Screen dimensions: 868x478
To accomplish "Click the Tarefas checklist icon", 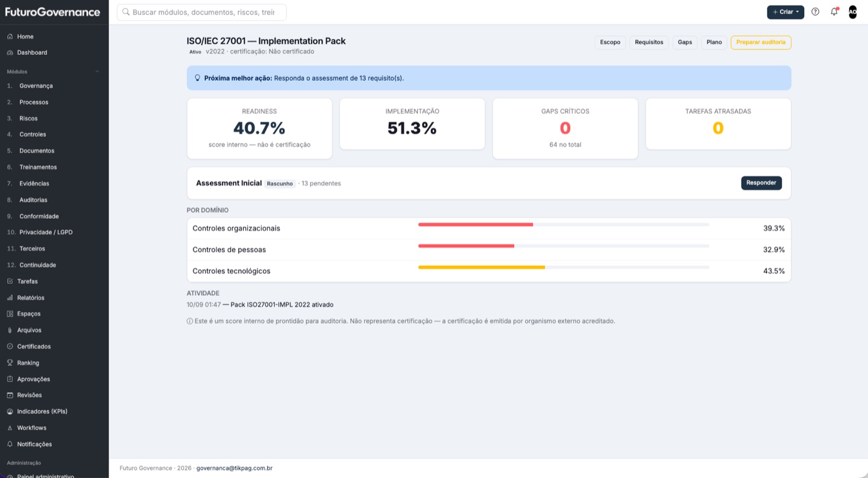I will point(10,281).
